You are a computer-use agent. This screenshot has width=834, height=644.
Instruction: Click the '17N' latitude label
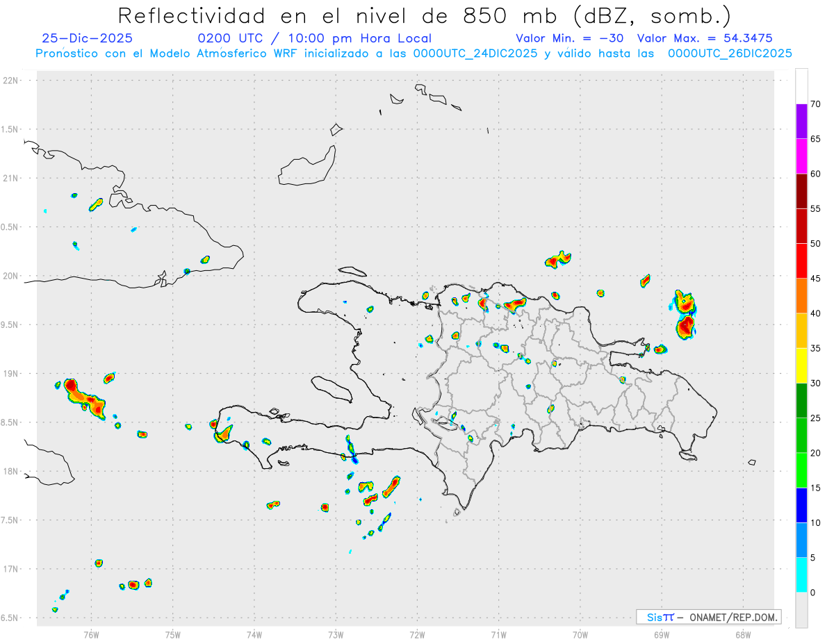[x=10, y=569]
